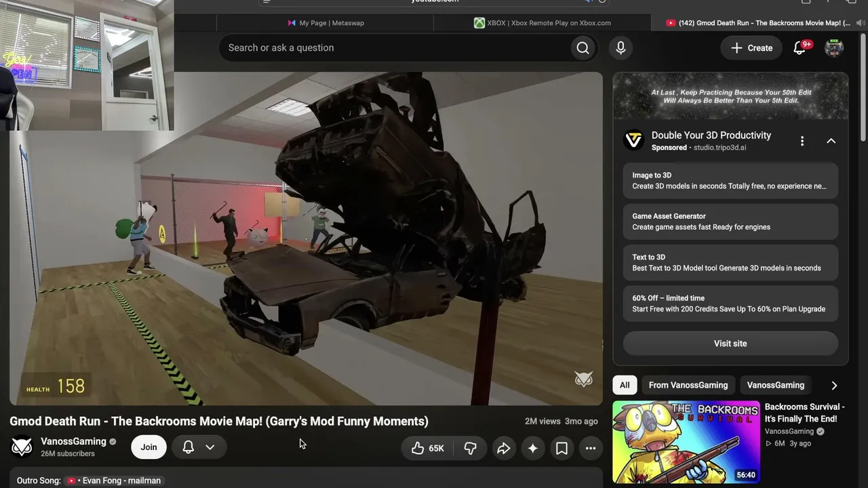The width and height of the screenshot is (868, 488).
Task: Collapse the sponsored ad panel chevron
Action: tap(831, 141)
